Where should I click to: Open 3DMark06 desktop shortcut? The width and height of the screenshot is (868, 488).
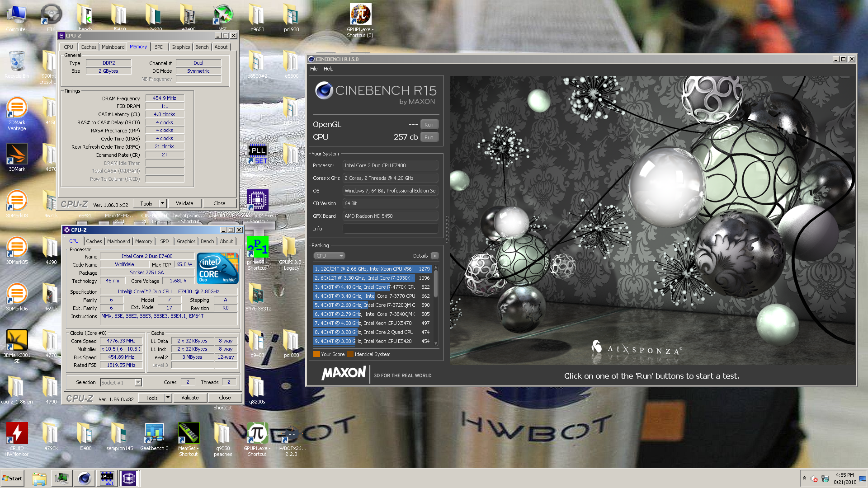[17, 297]
